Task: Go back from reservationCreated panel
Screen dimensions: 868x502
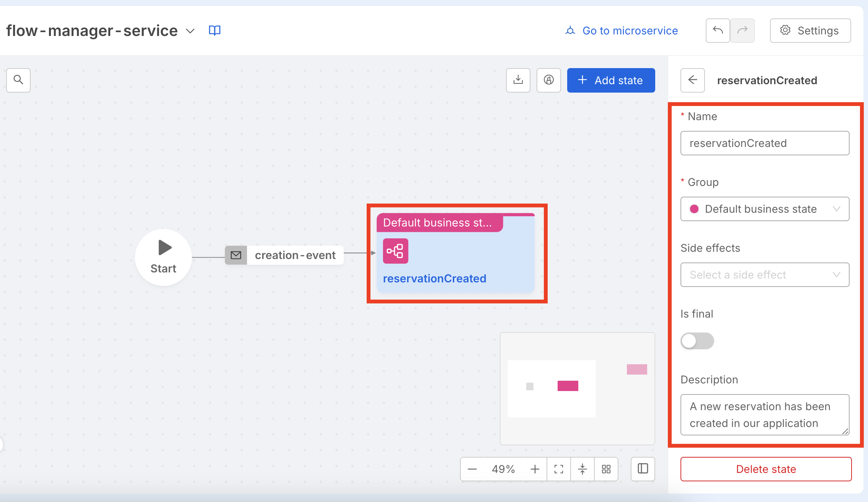Action: click(693, 80)
